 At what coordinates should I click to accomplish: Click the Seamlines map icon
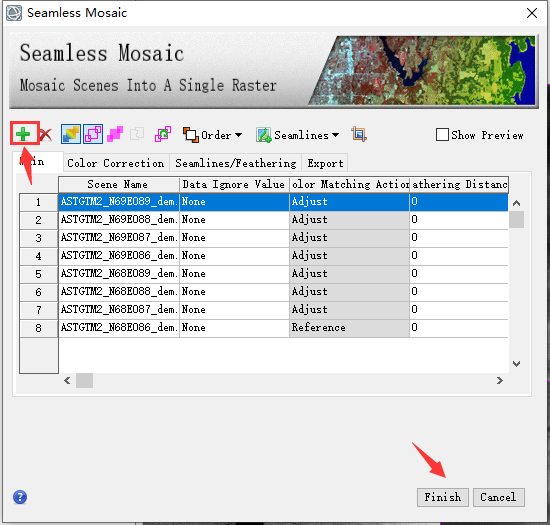pos(264,135)
